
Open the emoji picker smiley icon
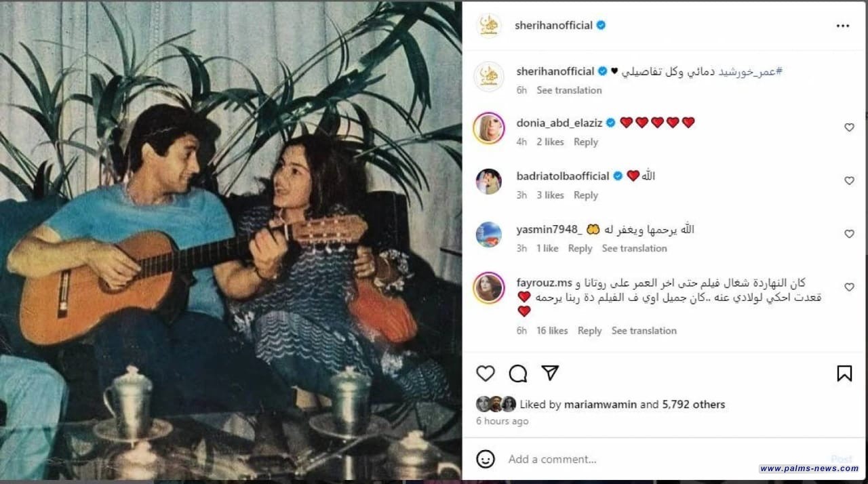click(x=486, y=459)
